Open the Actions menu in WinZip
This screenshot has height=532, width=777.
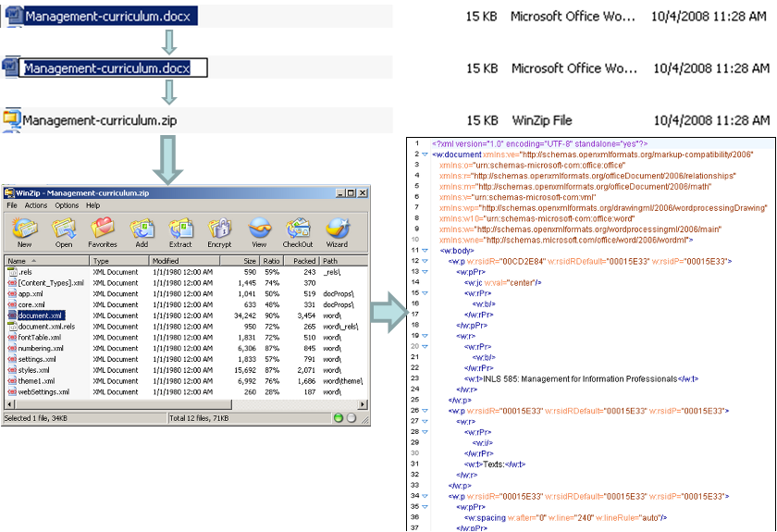36,205
